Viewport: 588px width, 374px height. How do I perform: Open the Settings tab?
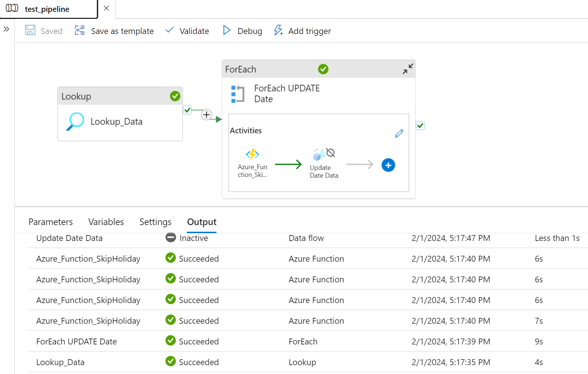coord(155,222)
